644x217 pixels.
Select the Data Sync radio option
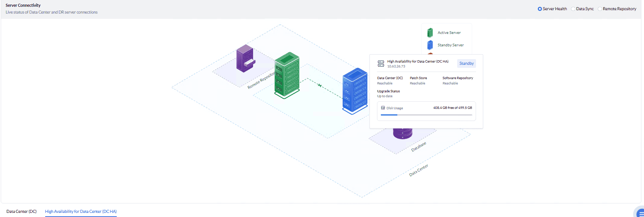tap(573, 9)
